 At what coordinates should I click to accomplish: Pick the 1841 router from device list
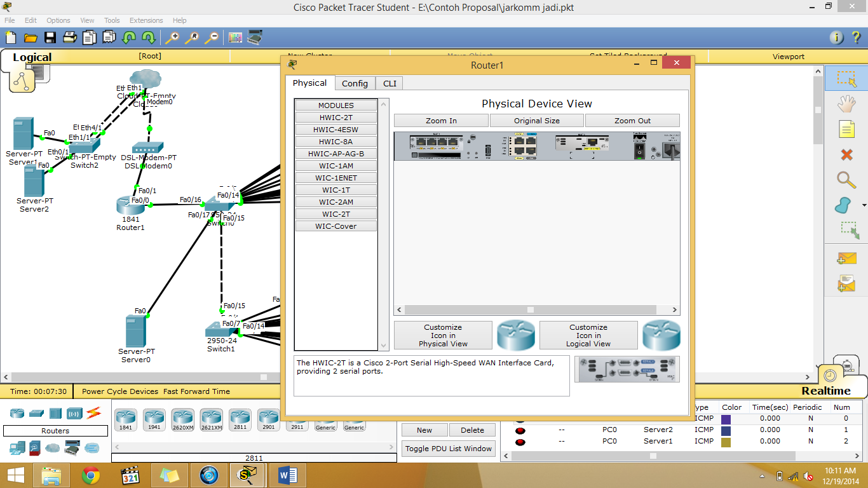click(125, 420)
